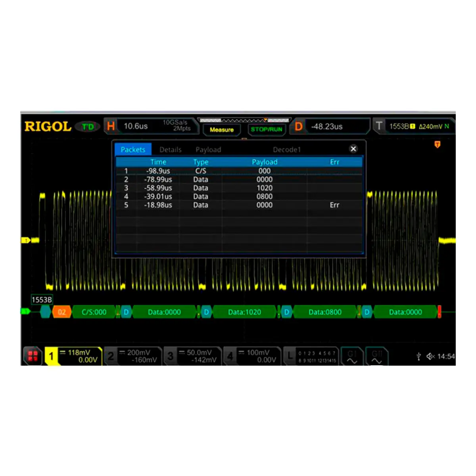Viewport: 476px width, 476px height.
Task: Click the USB connection status icon
Action: (418, 357)
